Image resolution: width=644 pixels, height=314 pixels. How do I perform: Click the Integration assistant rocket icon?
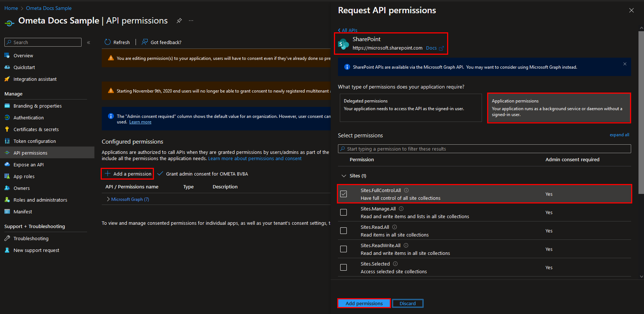coord(7,79)
